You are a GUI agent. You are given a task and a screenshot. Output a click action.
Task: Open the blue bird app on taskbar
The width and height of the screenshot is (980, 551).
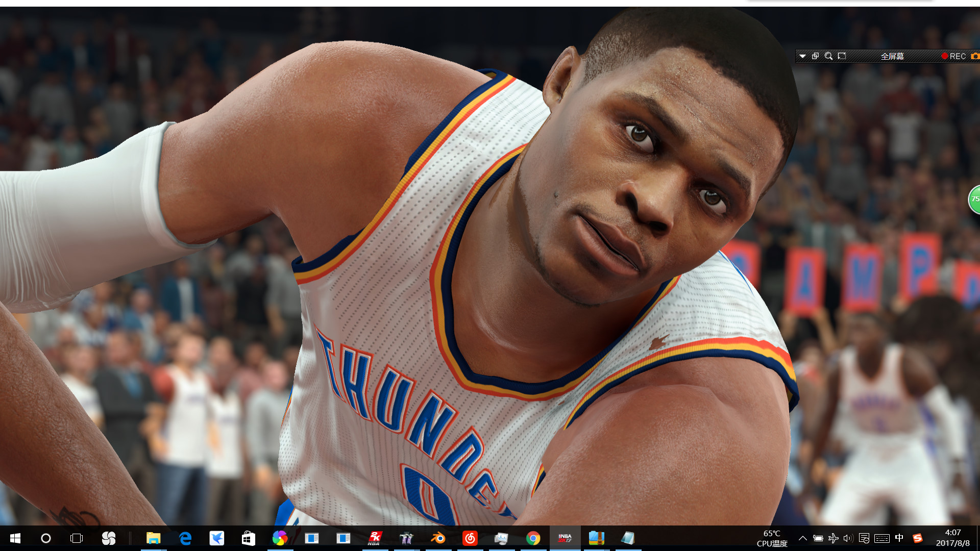coord(217,538)
